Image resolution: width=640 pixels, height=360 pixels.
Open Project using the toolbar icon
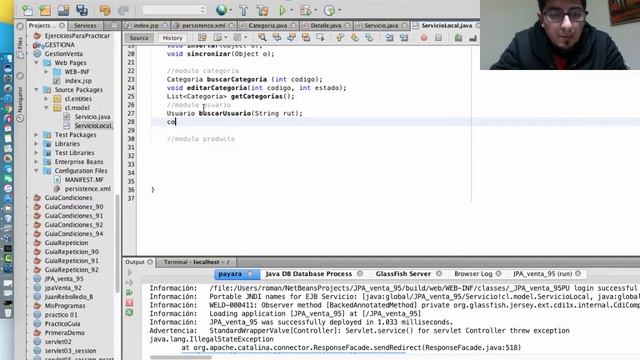(x=63, y=10)
